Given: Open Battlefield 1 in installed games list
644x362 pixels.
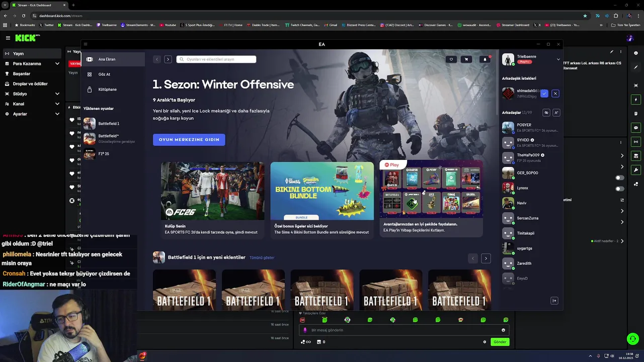Looking at the screenshot, I should pos(114,124).
